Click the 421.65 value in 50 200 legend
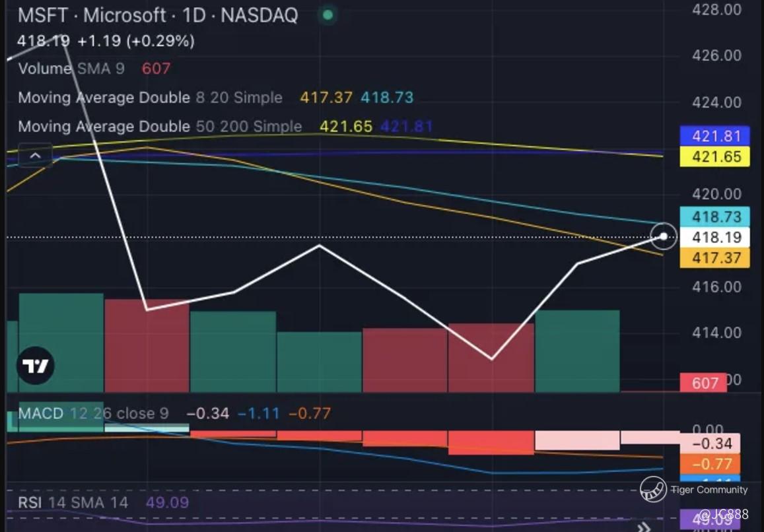Image resolution: width=764 pixels, height=532 pixels. coord(346,127)
